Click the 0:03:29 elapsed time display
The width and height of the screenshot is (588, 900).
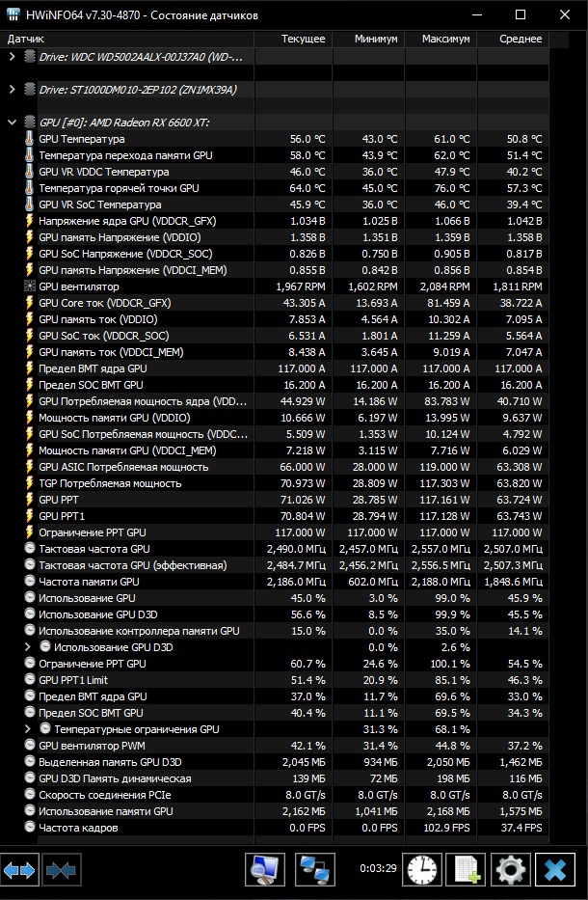[378, 868]
